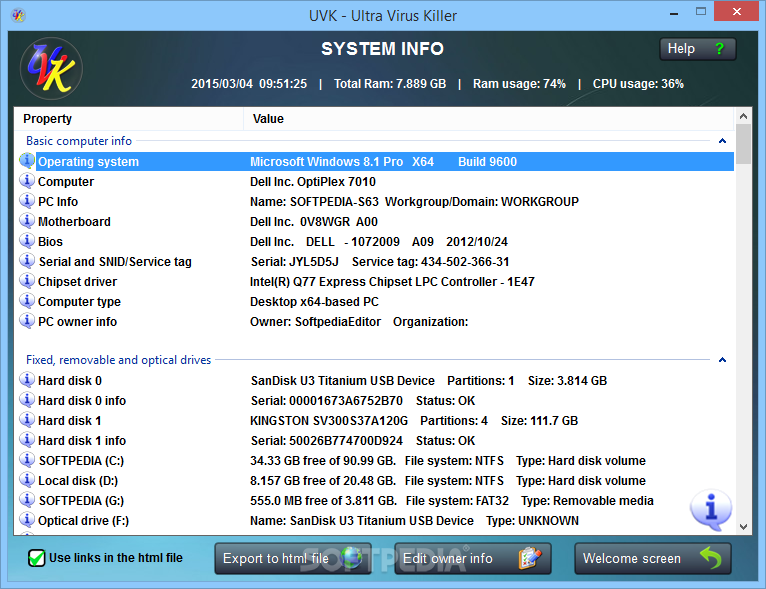The image size is (766, 589).
Task: Click info icon beside Local disk (D:) row
Action: coord(27,480)
